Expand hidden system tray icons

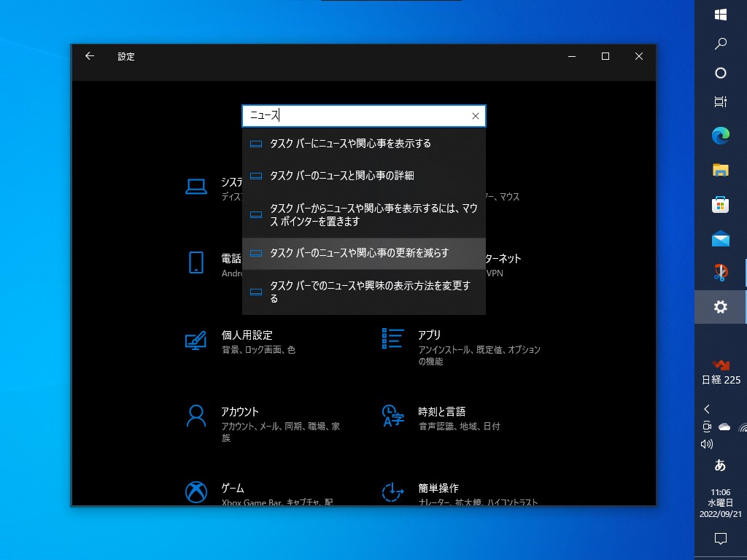706,409
